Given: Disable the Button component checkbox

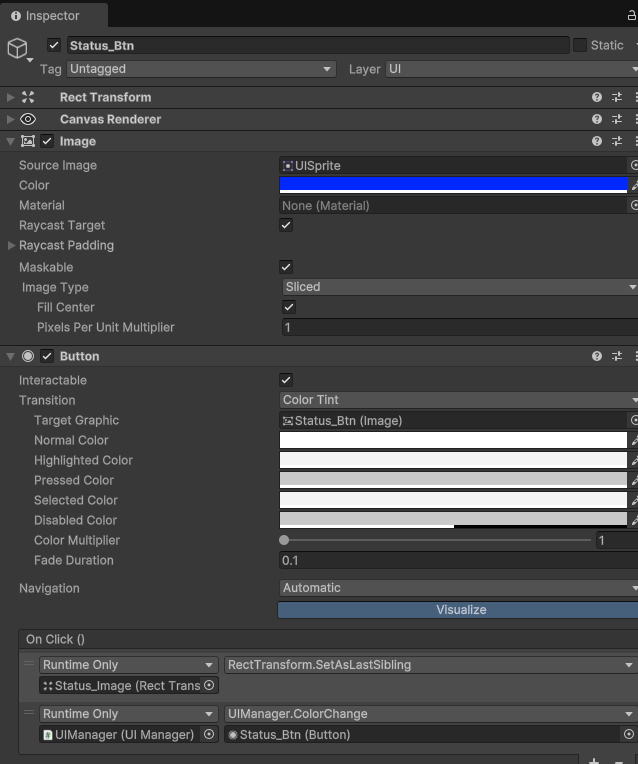Looking at the screenshot, I should click(x=47, y=356).
